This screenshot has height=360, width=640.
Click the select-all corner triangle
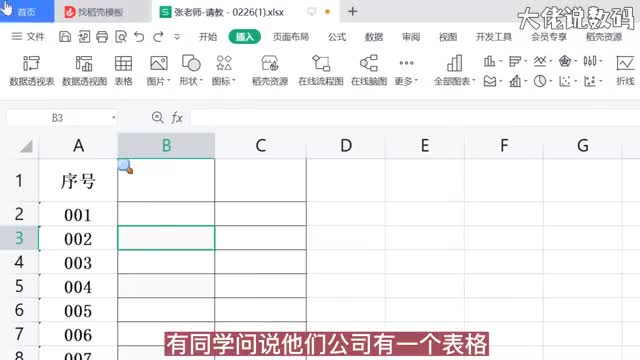[26, 146]
